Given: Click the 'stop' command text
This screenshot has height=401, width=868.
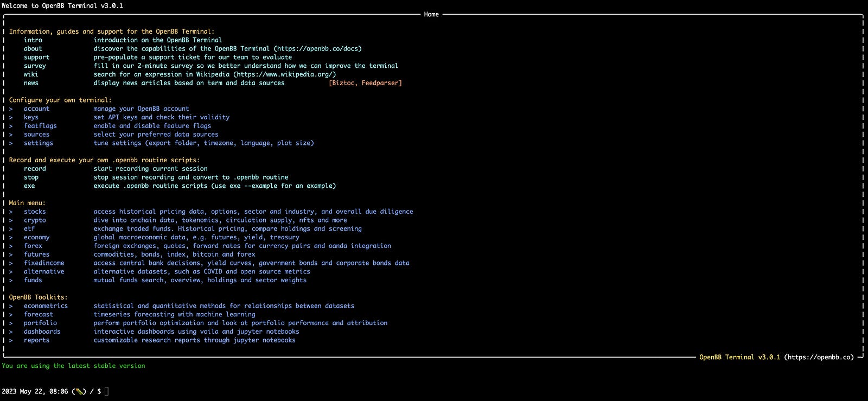Looking at the screenshot, I should pyautogui.click(x=31, y=177).
